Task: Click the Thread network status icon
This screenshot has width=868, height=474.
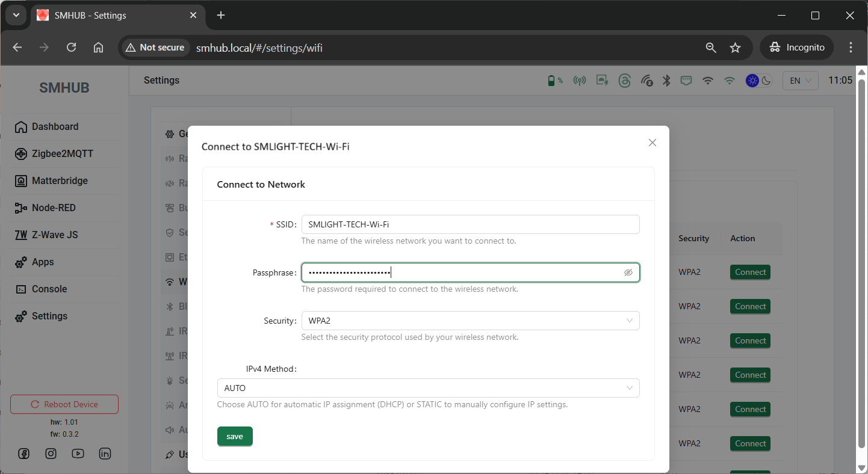Action: click(624, 81)
